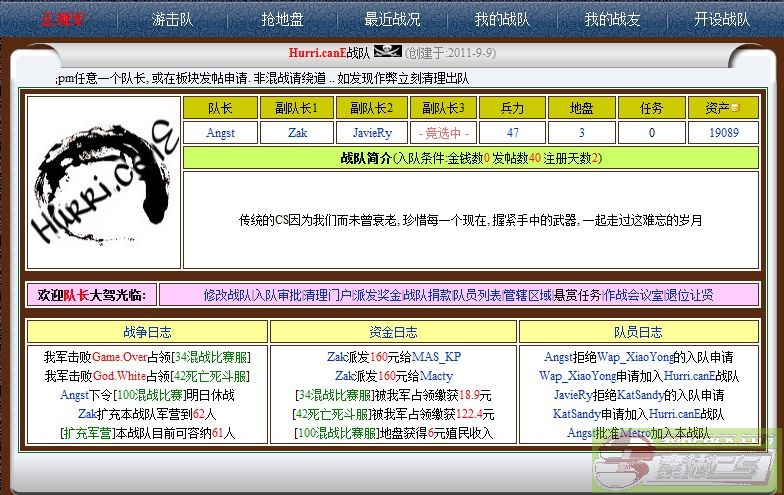Open the 游击队 menu item
784x495 pixels.
172,19
